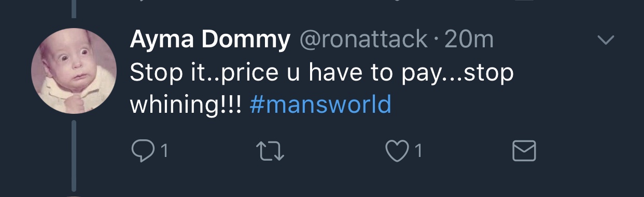Open tweet detail by clicking tweet text
The width and height of the screenshot is (644, 197).
point(321,88)
